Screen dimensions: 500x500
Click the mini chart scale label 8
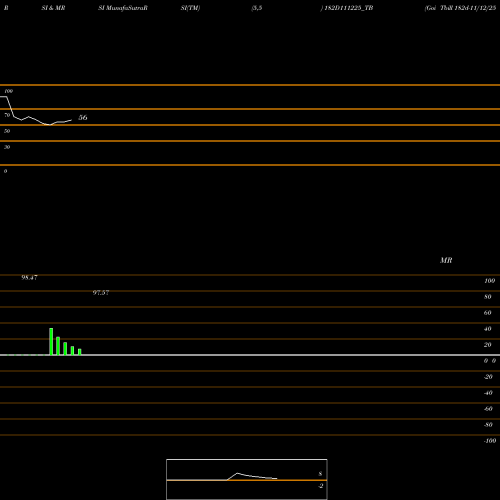320,474
